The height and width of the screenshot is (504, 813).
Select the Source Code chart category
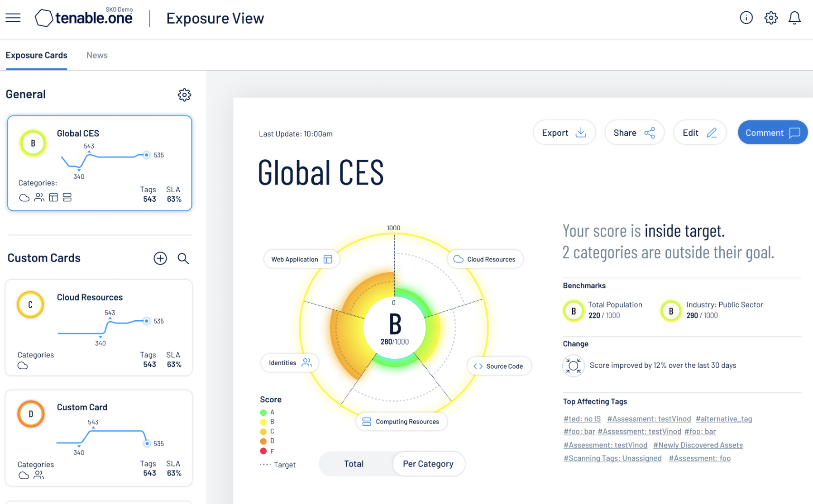499,366
